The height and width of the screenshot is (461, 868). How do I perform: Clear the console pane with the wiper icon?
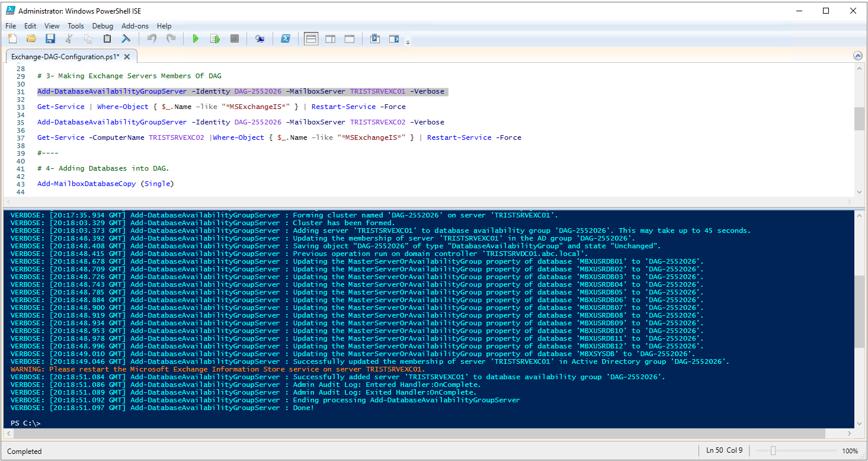coord(126,39)
